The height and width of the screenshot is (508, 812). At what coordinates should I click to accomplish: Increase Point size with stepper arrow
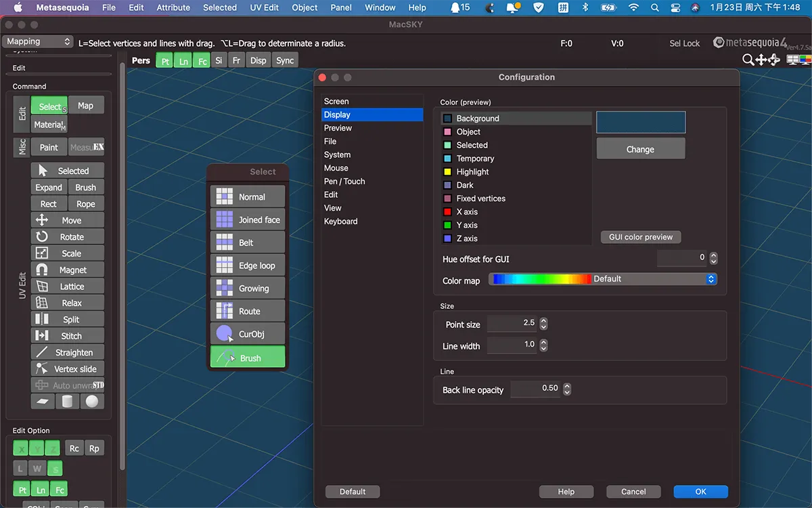[x=543, y=321]
